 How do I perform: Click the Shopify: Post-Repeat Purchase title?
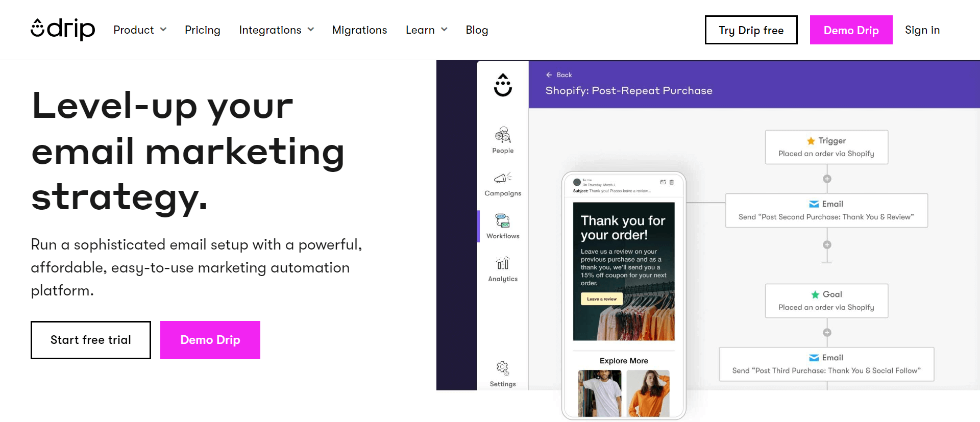[x=629, y=91]
